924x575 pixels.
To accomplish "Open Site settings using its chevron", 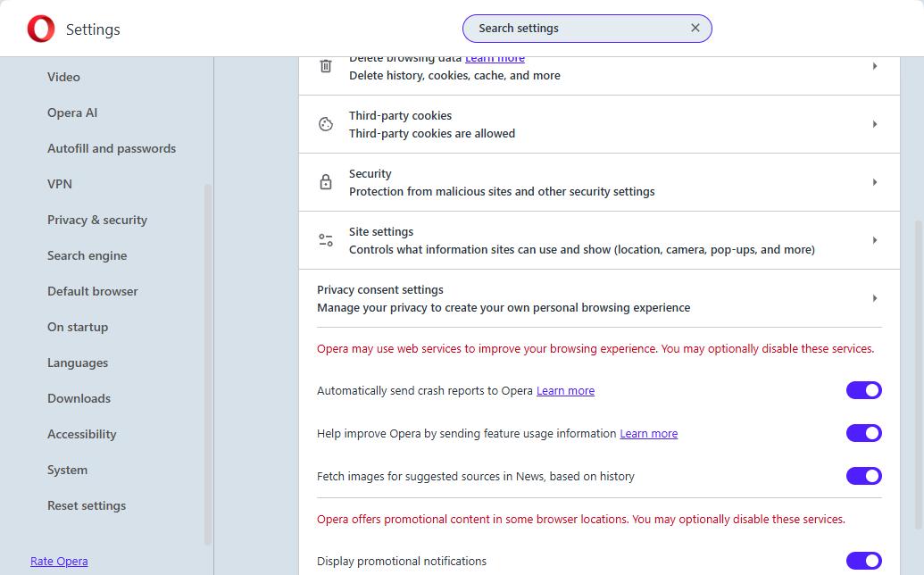I will tap(874, 240).
